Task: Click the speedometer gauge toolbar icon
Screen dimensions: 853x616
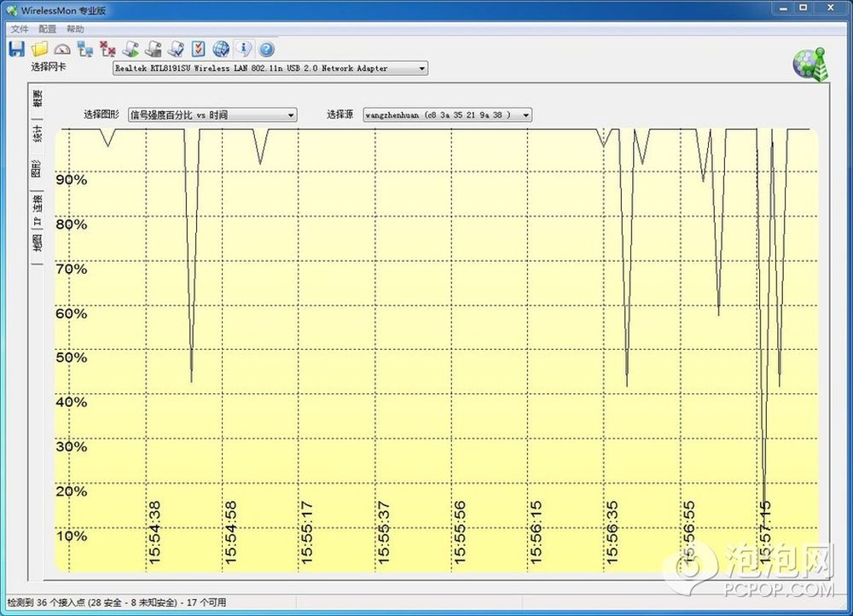Action: [62, 49]
